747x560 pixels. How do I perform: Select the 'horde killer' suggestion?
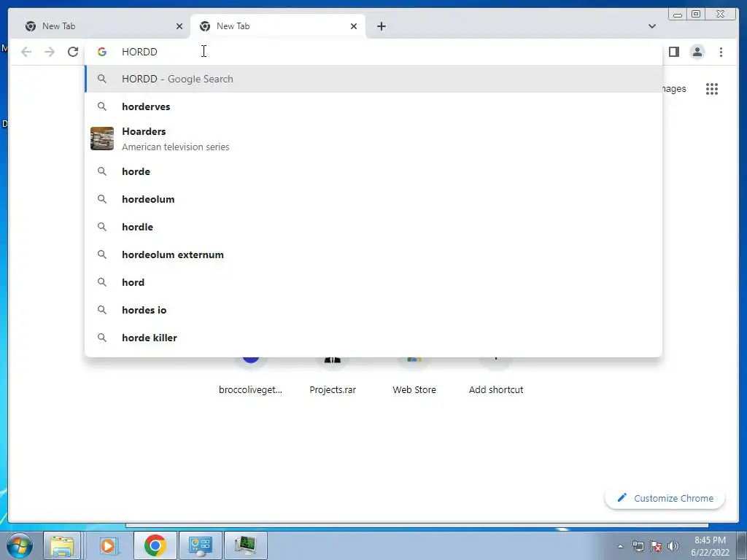(373, 337)
